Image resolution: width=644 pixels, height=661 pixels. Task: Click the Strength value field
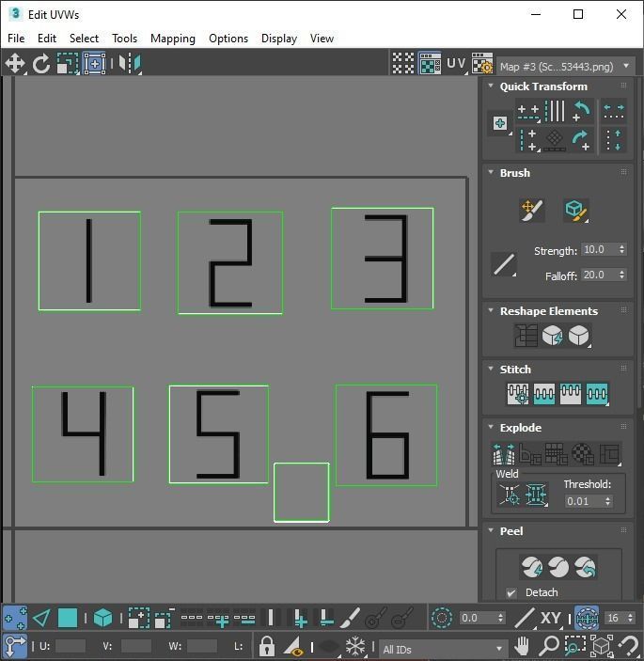click(x=599, y=249)
